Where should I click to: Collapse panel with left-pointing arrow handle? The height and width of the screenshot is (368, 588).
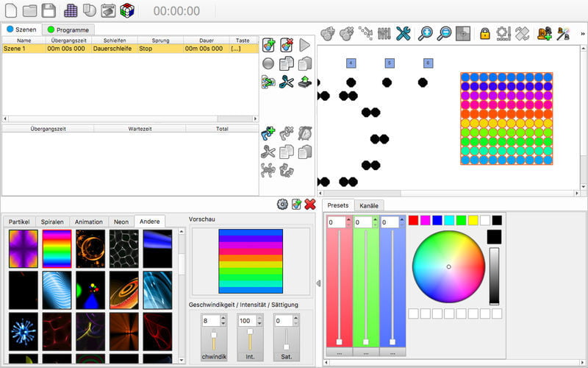pos(318,283)
